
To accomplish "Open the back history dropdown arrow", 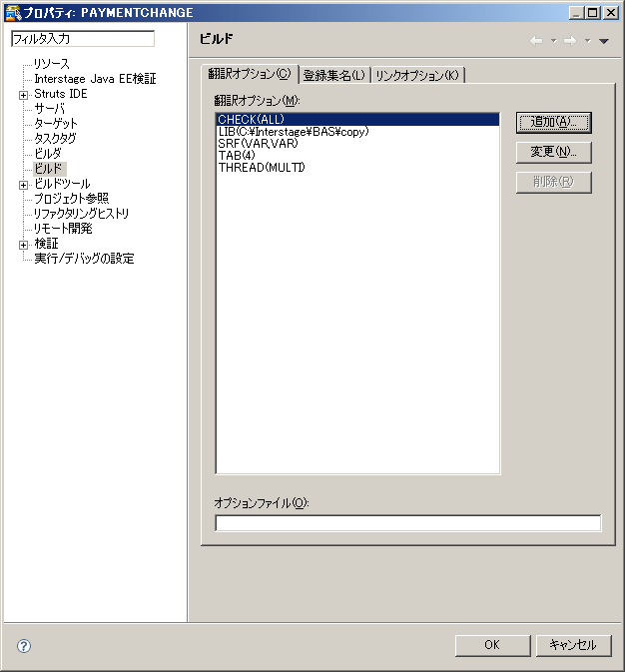I will point(553,41).
